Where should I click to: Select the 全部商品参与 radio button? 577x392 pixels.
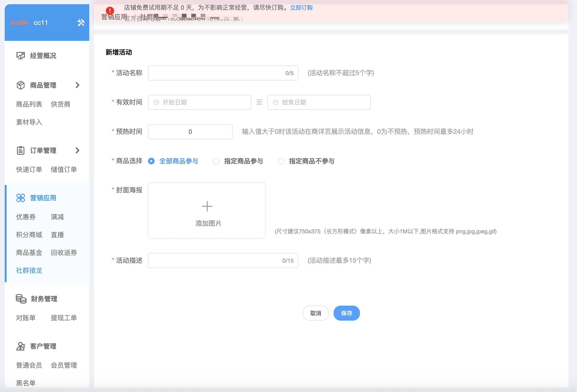coord(152,161)
